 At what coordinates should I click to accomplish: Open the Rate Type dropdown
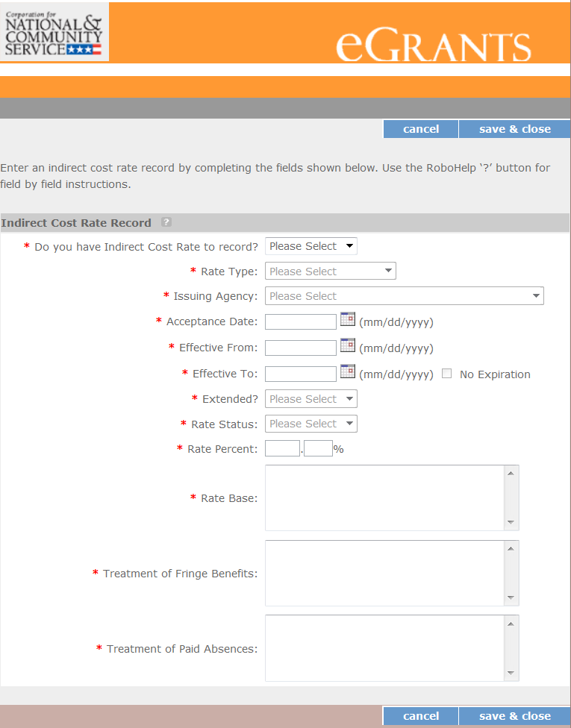point(331,272)
